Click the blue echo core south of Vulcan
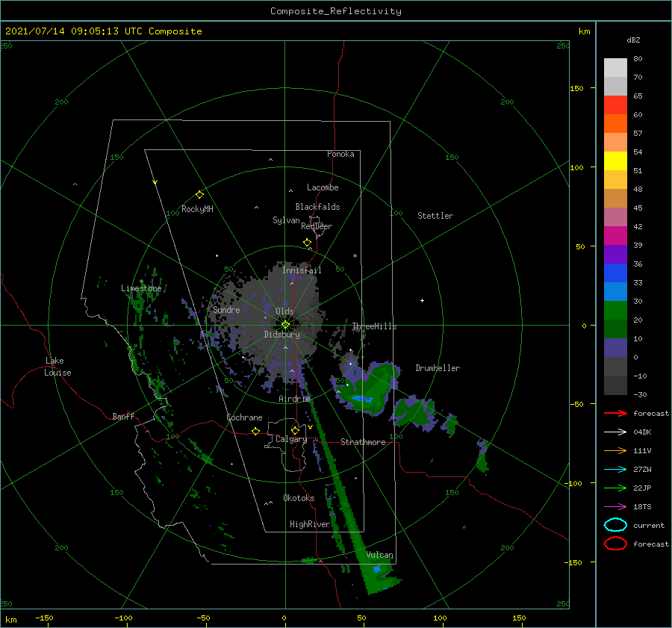Image resolution: width=672 pixels, height=628 pixels. click(377, 569)
